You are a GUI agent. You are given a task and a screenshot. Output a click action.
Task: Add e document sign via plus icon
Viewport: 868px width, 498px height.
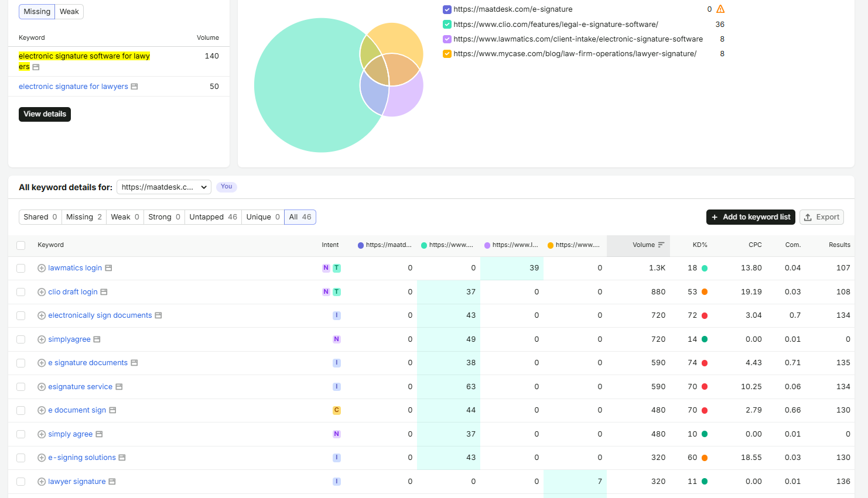tap(42, 410)
